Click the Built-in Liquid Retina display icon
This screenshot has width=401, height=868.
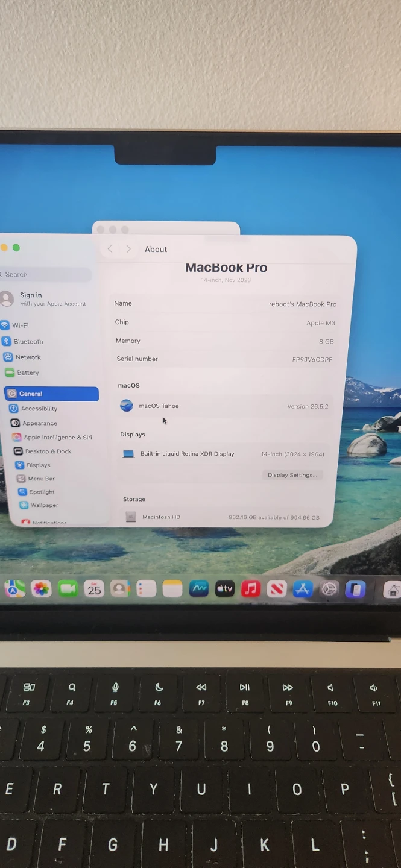128,454
